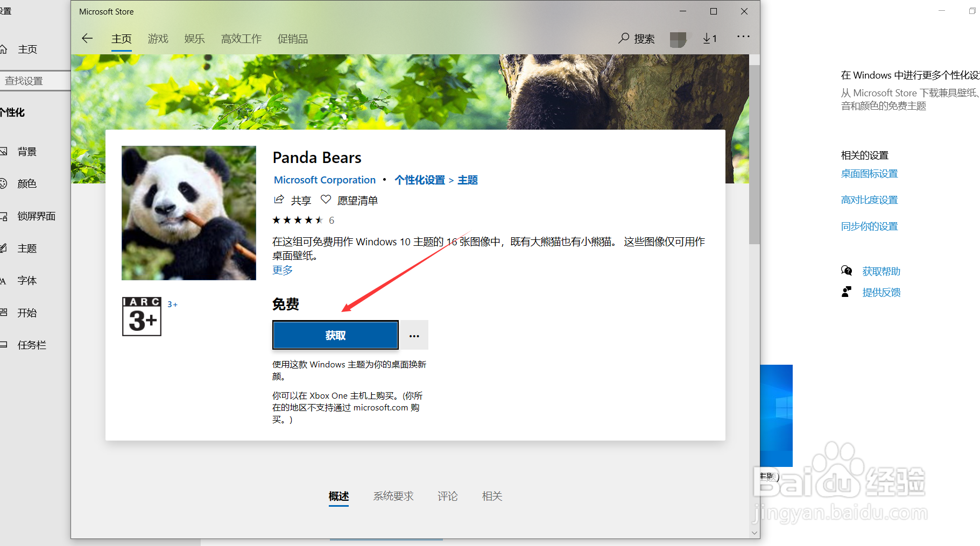
Task: Expand the description with 更多 link
Action: pyautogui.click(x=283, y=270)
